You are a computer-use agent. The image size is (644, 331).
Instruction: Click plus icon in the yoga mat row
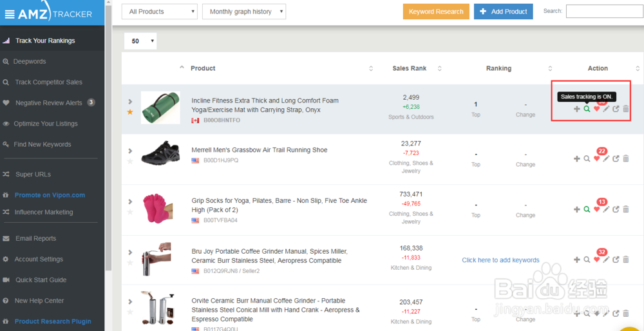click(576, 109)
